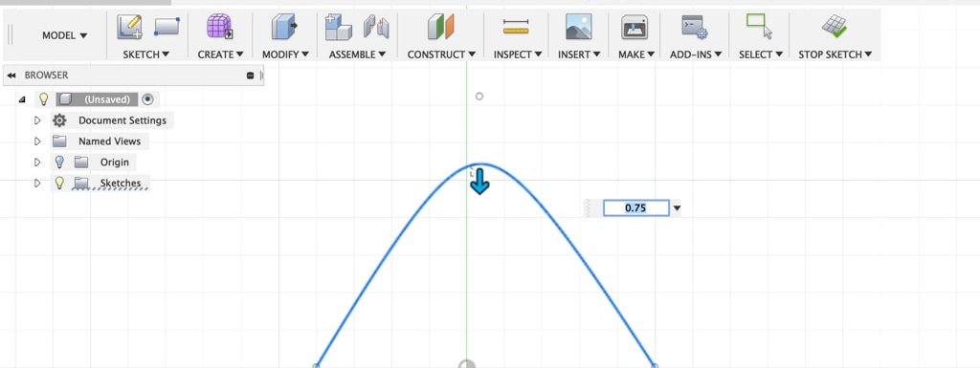This screenshot has width=980, height=368.
Task: Click the 0.75 dimension input field
Action: pos(635,208)
